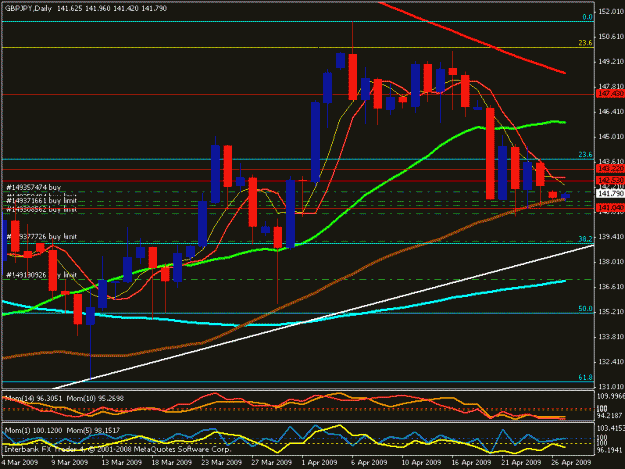
Task: Click the 131.010 price scale value
Action: [611, 387]
